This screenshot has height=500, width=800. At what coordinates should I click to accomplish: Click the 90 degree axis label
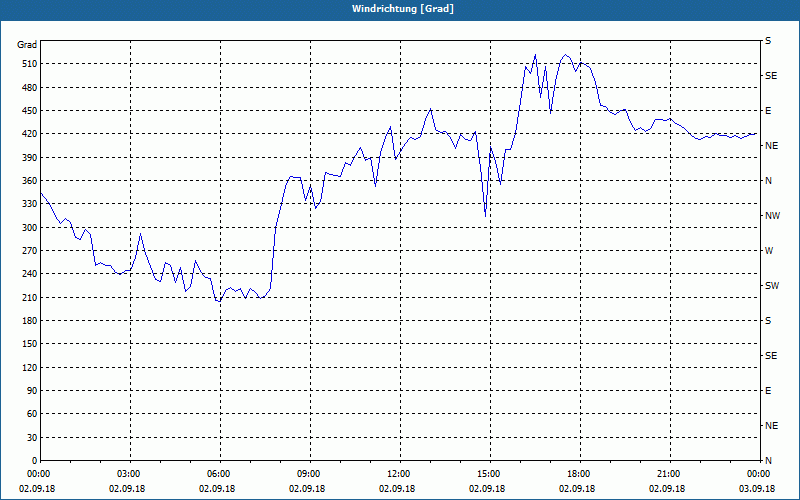(31, 391)
